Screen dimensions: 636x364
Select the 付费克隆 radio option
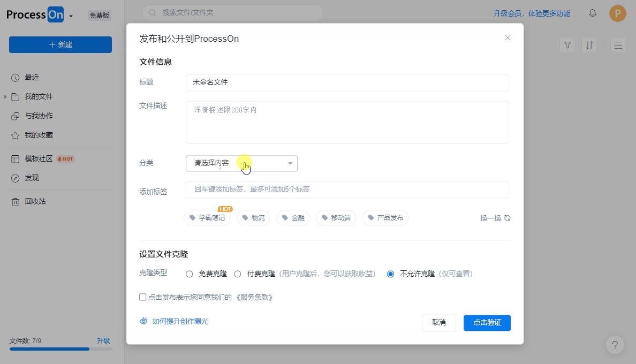point(238,274)
